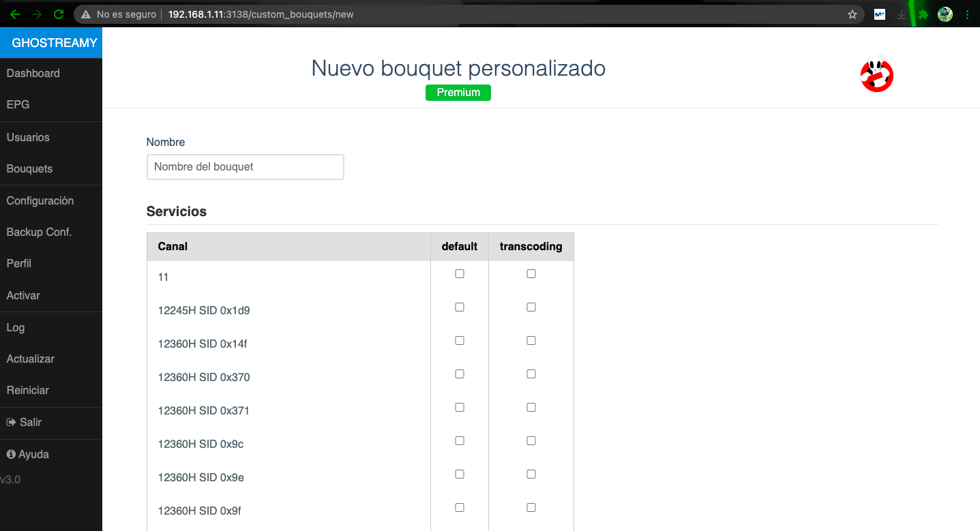Enable default checkbox for channel 11
The width and height of the screenshot is (980, 531).
click(x=460, y=274)
